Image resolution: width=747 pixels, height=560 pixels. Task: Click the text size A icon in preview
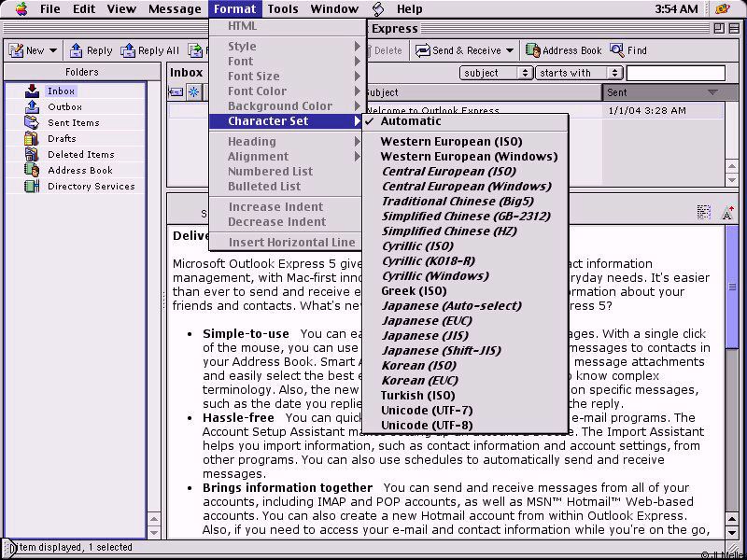pyautogui.click(x=727, y=213)
